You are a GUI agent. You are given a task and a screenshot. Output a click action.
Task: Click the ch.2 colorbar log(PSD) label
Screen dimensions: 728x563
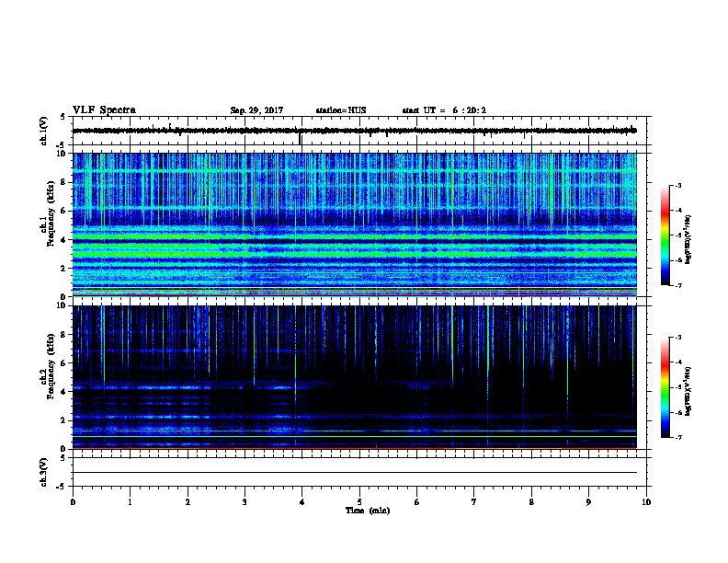(x=688, y=392)
